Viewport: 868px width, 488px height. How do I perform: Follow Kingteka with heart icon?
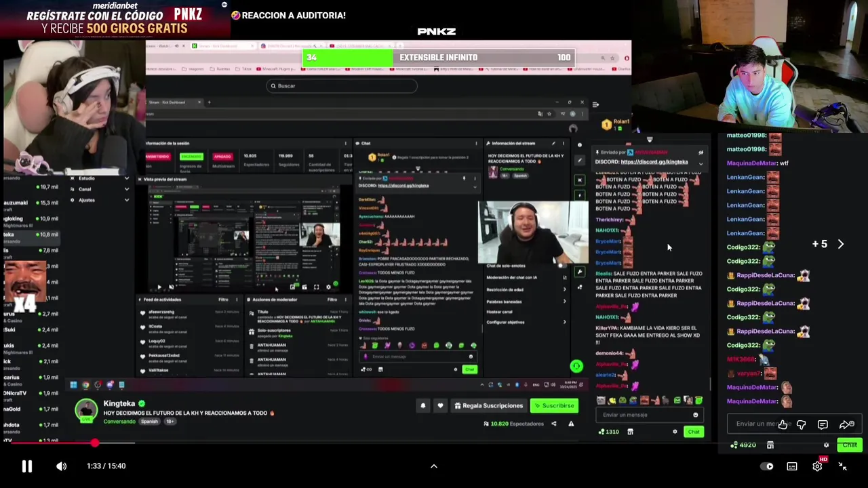[440, 405]
